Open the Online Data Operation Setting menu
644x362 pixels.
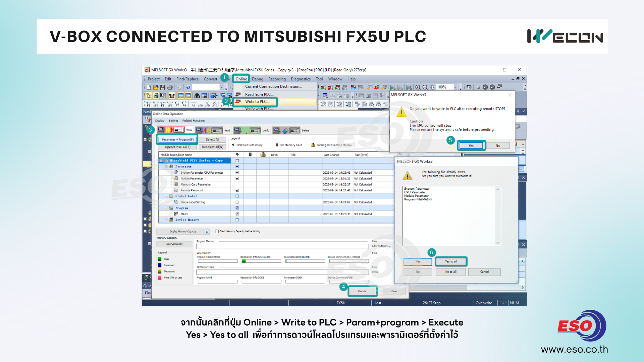(x=173, y=121)
